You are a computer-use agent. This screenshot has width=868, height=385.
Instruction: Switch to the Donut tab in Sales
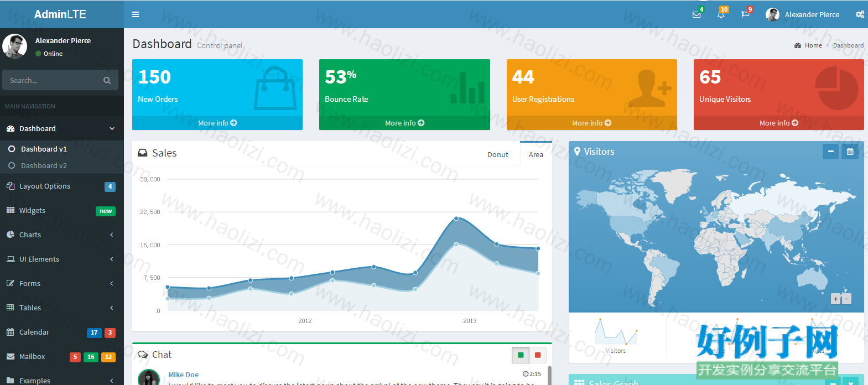498,154
